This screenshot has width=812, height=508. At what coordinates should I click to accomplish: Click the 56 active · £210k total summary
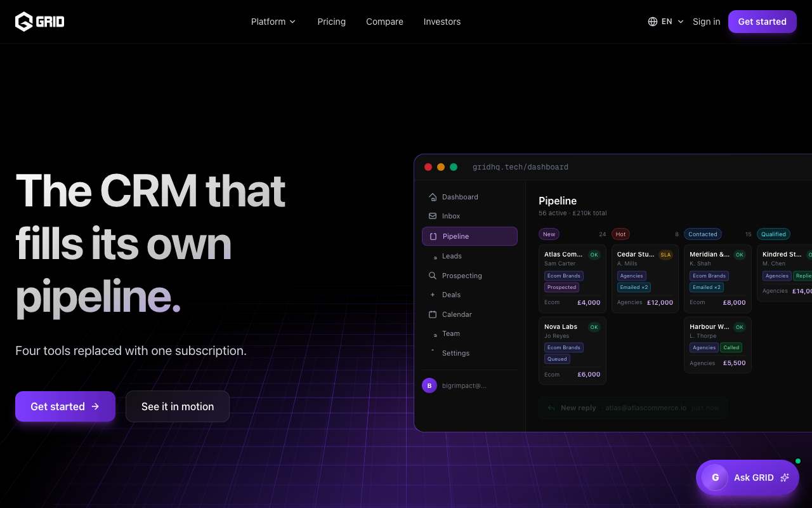572,213
